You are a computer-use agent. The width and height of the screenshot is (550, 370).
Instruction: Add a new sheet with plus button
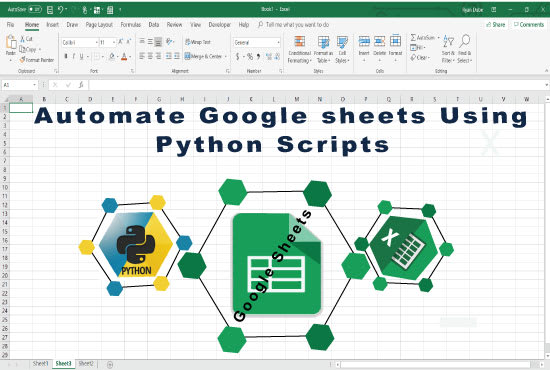(110, 364)
